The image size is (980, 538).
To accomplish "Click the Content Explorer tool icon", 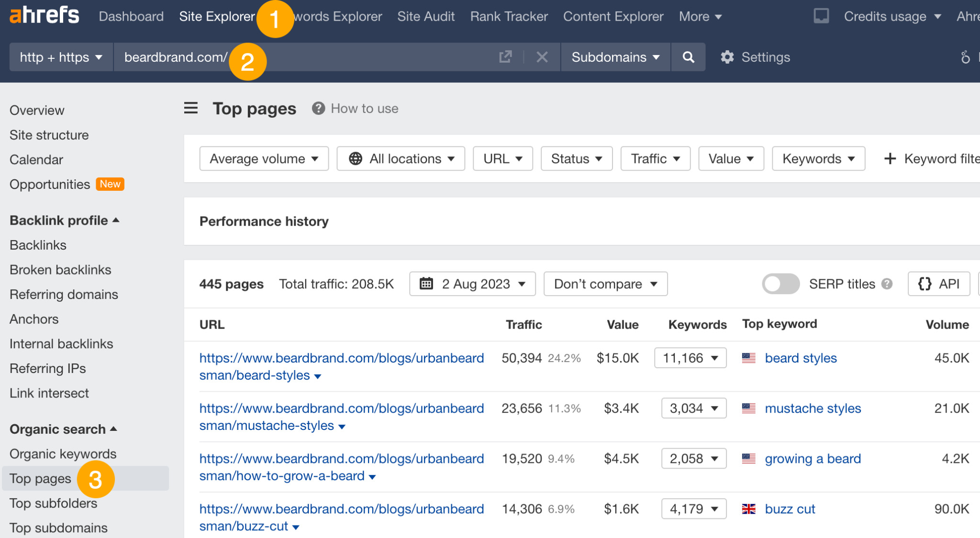I will tap(610, 15).
